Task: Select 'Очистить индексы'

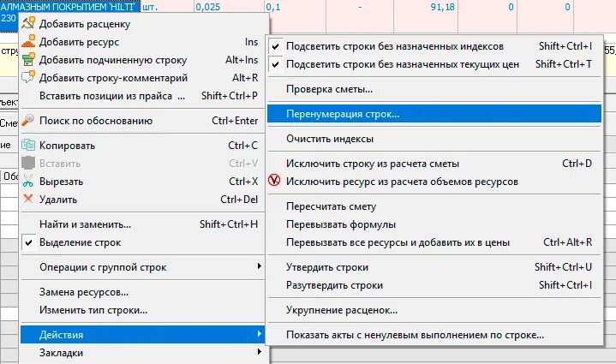Action: click(435, 139)
